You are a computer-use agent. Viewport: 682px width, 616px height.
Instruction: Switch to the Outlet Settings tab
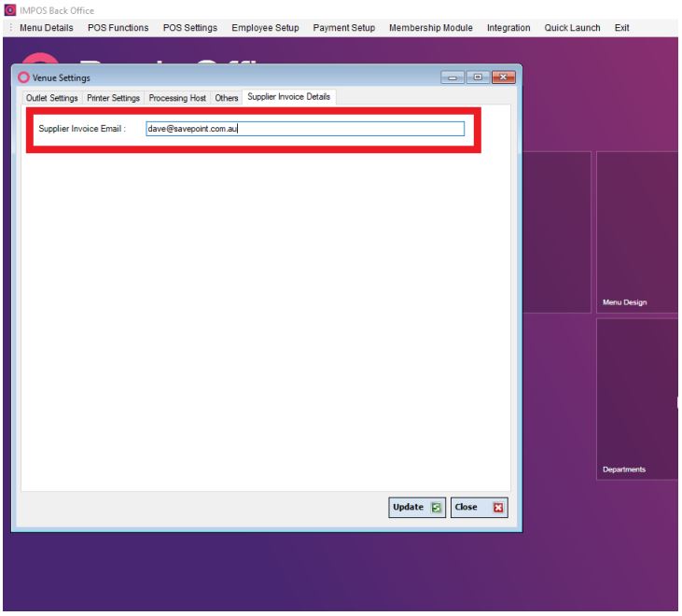tap(52, 98)
